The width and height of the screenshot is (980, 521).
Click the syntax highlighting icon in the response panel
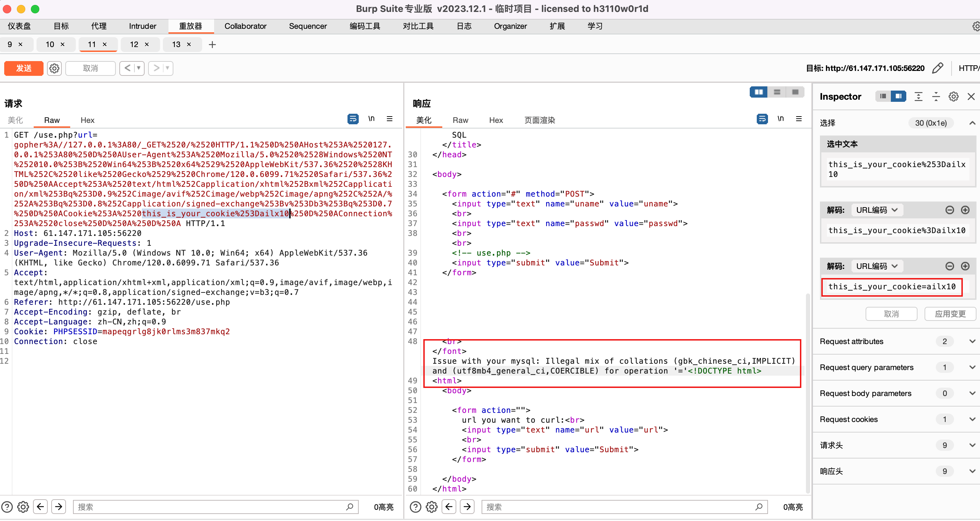point(762,119)
